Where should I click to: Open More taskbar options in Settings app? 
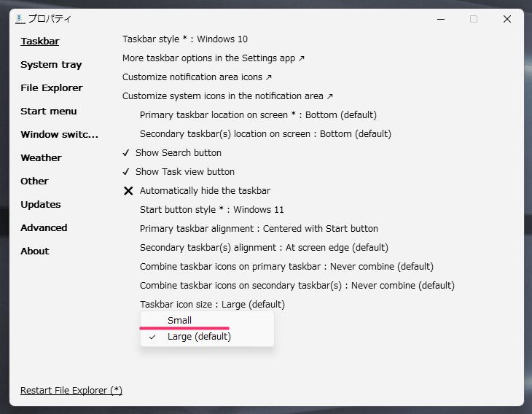click(x=214, y=58)
